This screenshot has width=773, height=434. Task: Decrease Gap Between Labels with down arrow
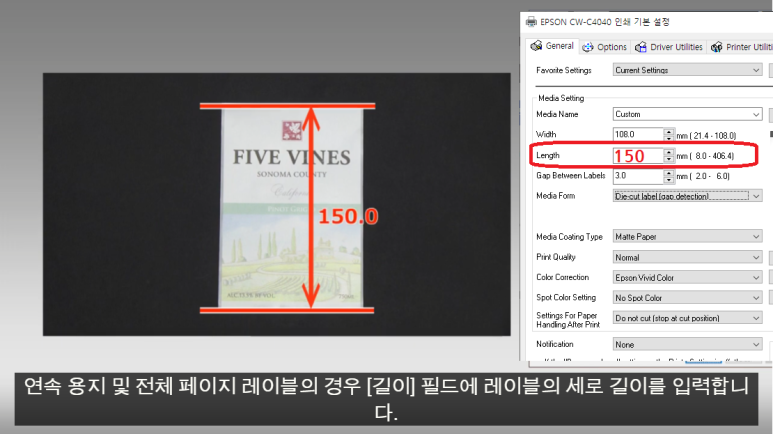pos(668,179)
